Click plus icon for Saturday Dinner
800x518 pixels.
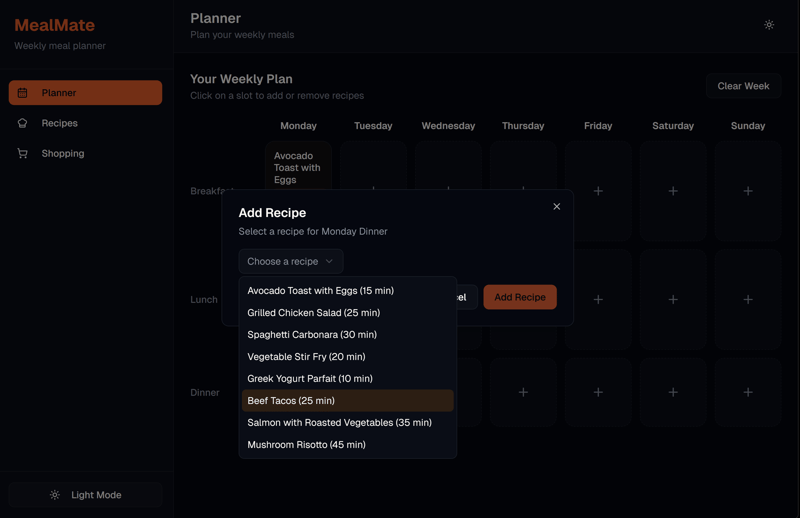[673, 392]
